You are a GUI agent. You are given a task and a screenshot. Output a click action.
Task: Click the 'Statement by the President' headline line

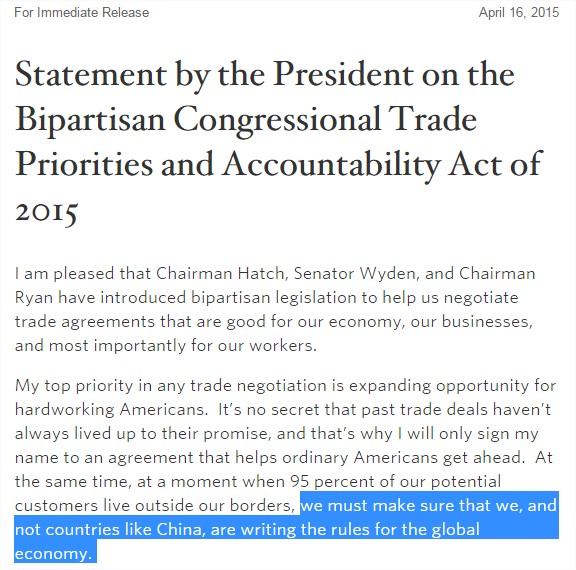click(x=264, y=76)
